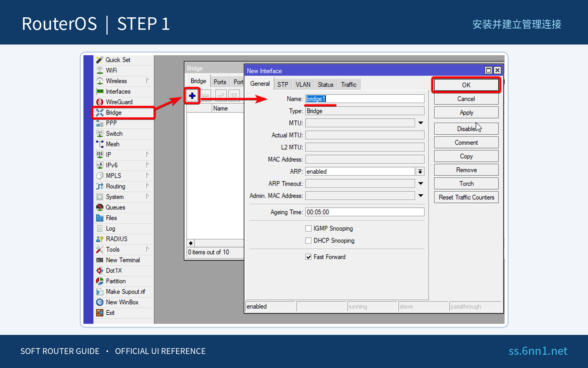Screen dimensions: 588x368
Task: Expand the ARP Timeout field arrow
Action: pyautogui.click(x=421, y=184)
